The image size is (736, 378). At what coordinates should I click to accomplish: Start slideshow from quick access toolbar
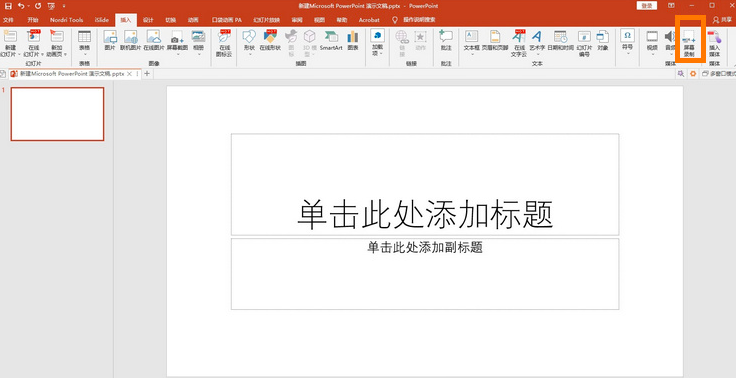(x=51, y=6)
